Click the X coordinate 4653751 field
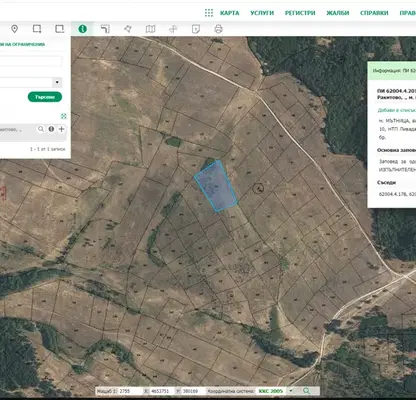The image size is (416, 400). tap(161, 391)
